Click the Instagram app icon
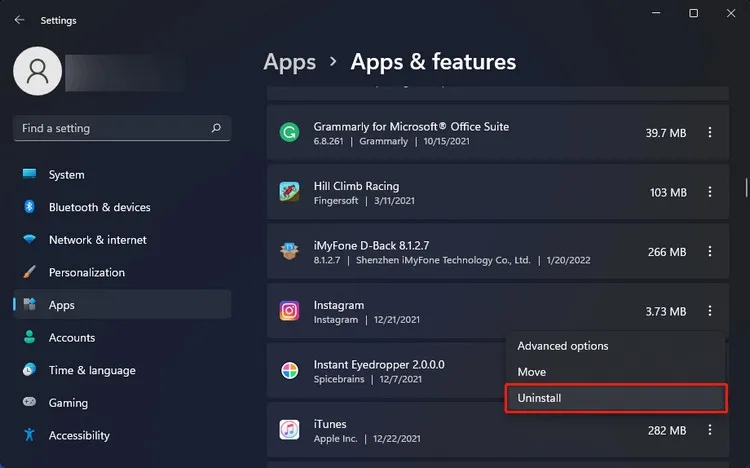The width and height of the screenshot is (750, 468). pos(289,311)
